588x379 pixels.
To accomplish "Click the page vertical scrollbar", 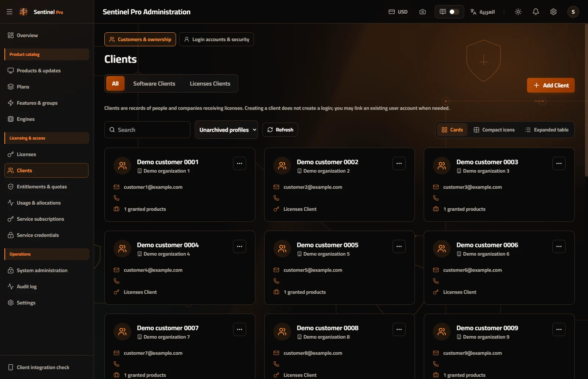I will 586,100.
